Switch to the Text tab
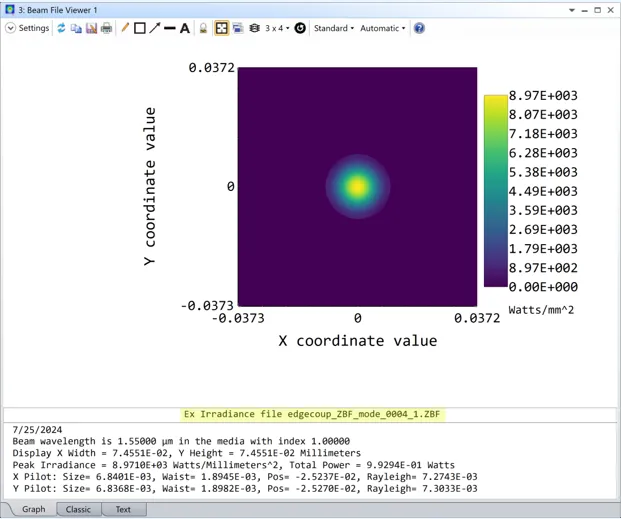This screenshot has height=519, width=621. (x=123, y=509)
